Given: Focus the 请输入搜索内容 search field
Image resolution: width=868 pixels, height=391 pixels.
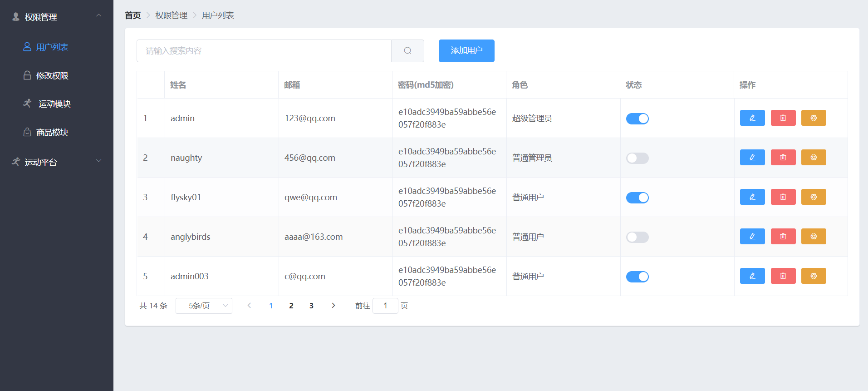Looking at the screenshot, I should click(x=264, y=51).
